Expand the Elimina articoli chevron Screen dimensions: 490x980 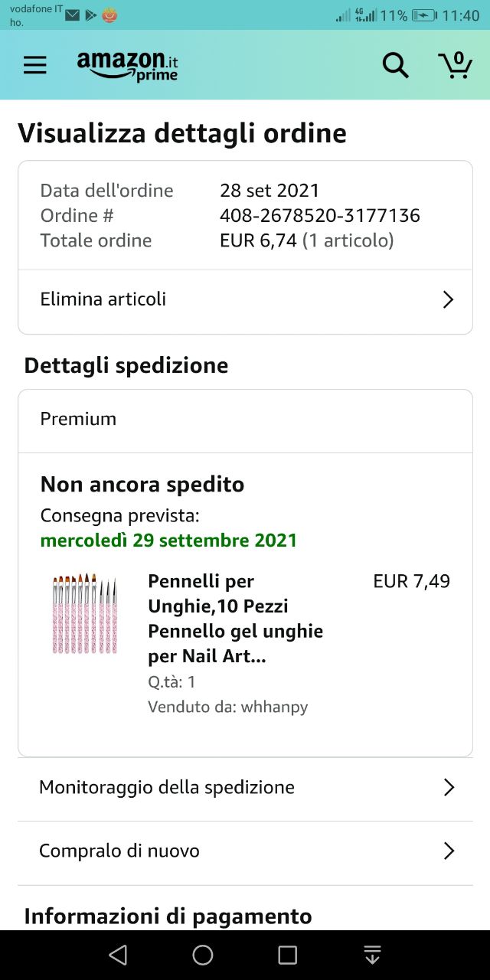coord(448,299)
